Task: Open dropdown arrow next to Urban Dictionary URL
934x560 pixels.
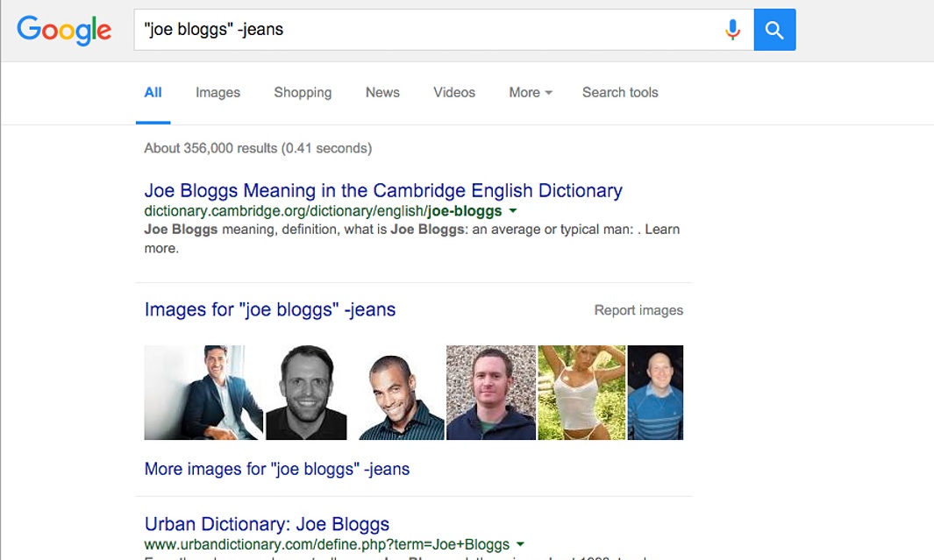Action: pyautogui.click(x=520, y=544)
